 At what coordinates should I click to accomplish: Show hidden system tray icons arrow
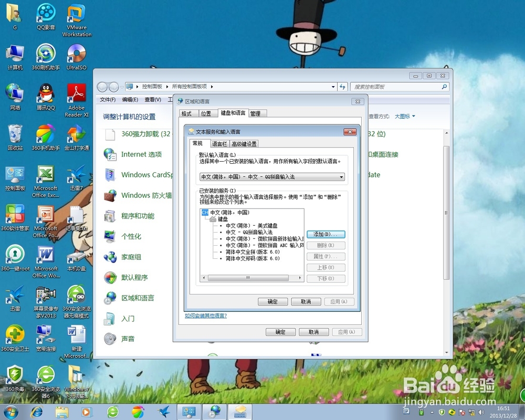[x=432, y=412]
